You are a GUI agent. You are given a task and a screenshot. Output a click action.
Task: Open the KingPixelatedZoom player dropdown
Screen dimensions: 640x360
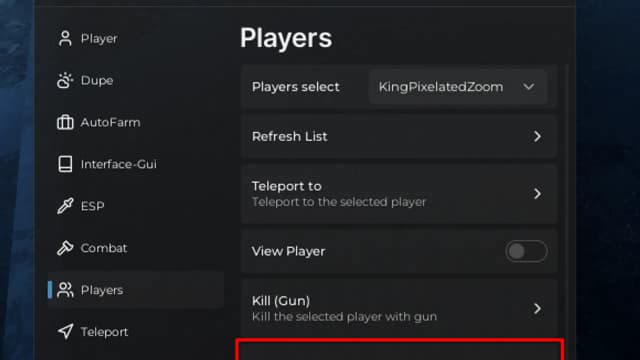pyautogui.click(x=458, y=87)
